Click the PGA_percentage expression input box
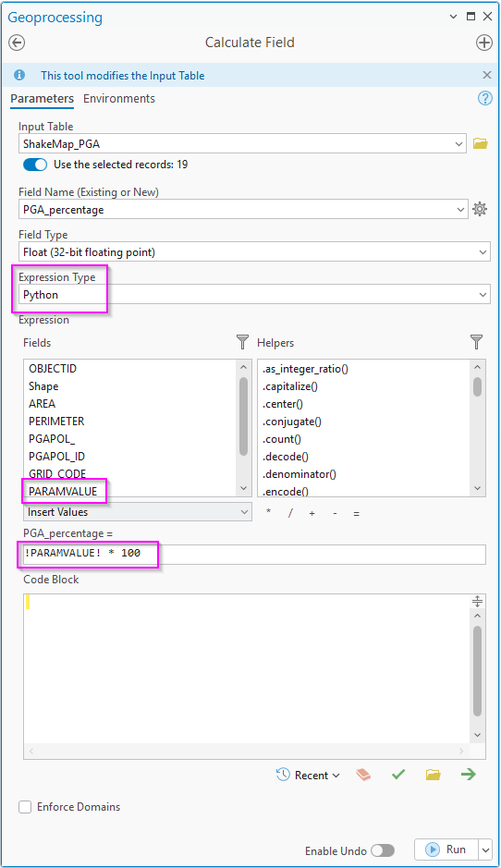 (x=254, y=554)
